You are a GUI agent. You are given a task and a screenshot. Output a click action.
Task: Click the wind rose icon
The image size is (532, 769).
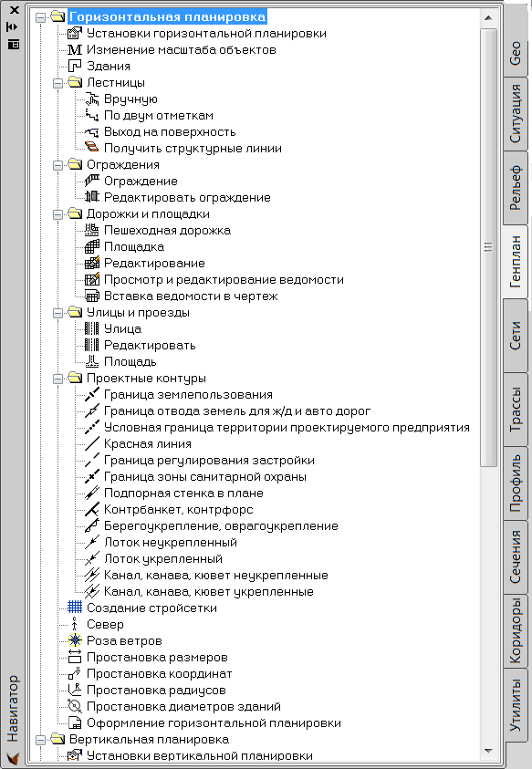click(75, 640)
